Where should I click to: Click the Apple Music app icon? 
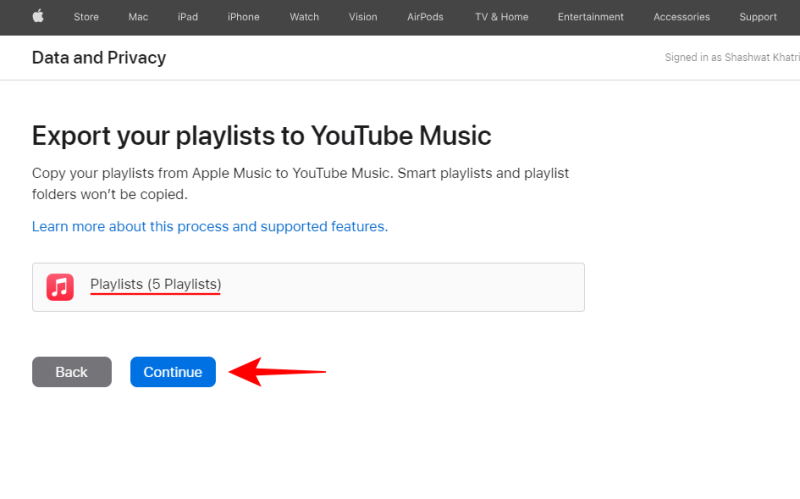[60, 287]
